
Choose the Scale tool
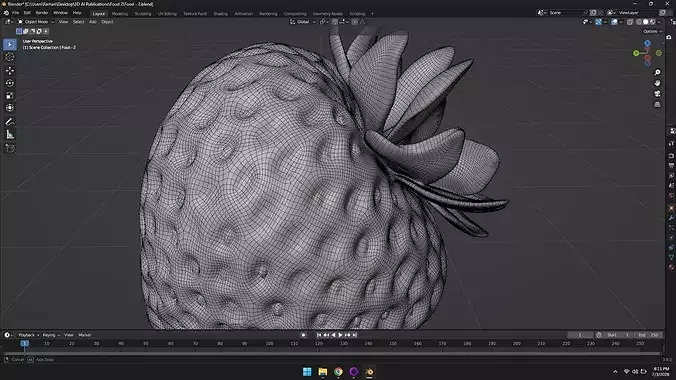[x=10, y=96]
